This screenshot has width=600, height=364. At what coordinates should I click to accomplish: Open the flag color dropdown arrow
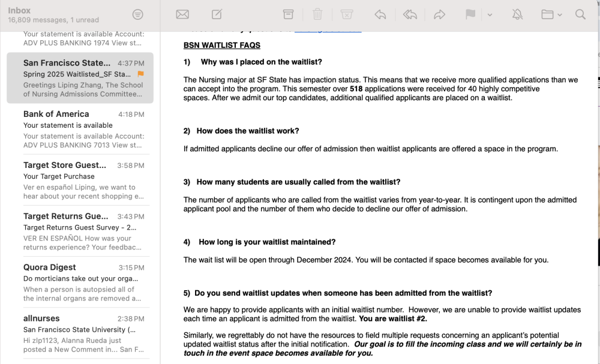490,15
